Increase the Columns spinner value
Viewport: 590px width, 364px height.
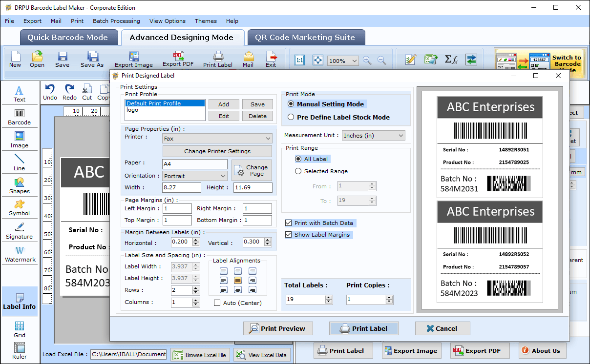coord(196,300)
